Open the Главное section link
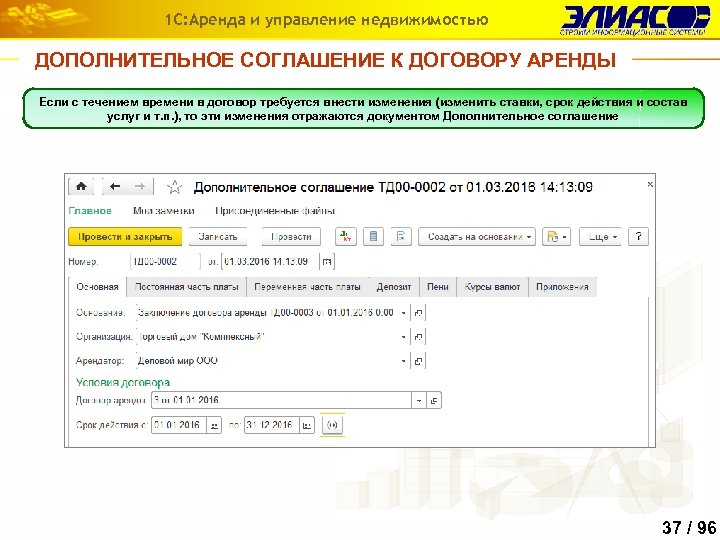720x540 pixels. pyautogui.click(x=90, y=211)
